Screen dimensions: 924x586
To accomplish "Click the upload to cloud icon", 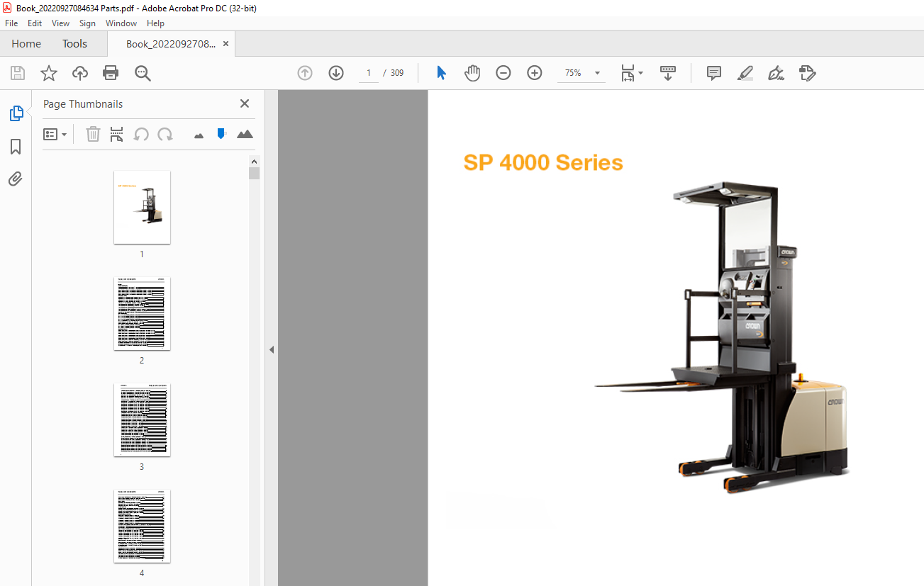I will coord(80,73).
